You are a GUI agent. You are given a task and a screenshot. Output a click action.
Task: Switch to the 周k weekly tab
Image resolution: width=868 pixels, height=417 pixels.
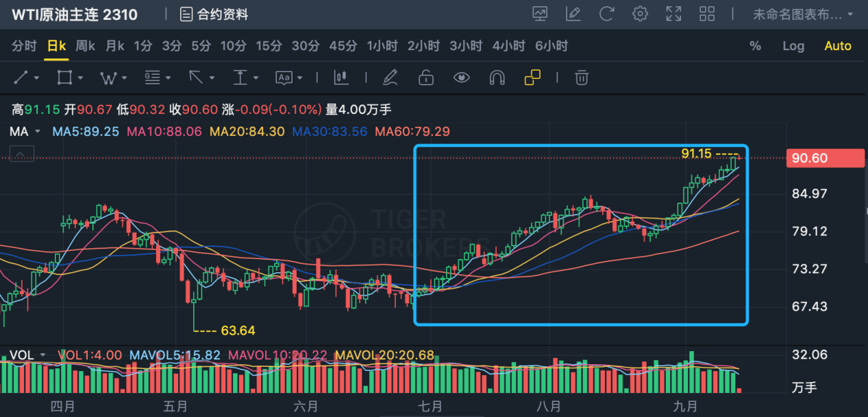[84, 46]
